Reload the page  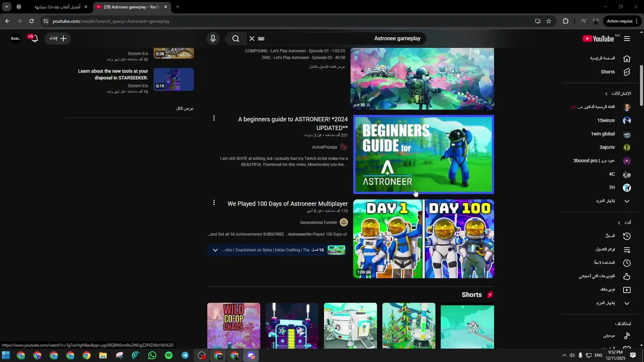(31, 21)
